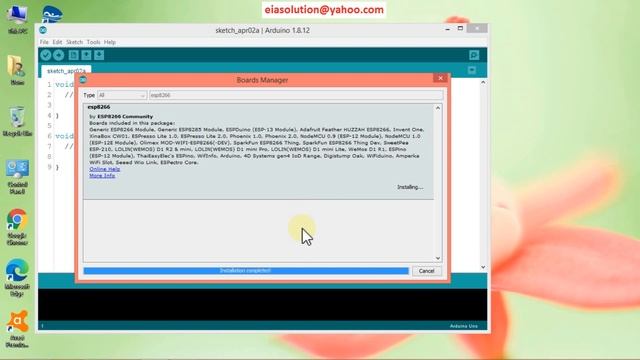Screen dimensions: 640x360
Task: Create a new sketch with the New icon
Action: point(73,55)
